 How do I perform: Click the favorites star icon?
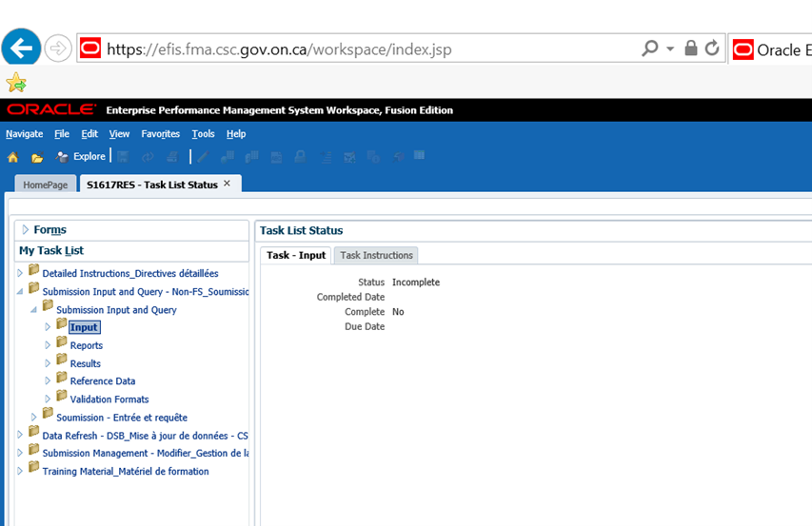tap(15, 83)
